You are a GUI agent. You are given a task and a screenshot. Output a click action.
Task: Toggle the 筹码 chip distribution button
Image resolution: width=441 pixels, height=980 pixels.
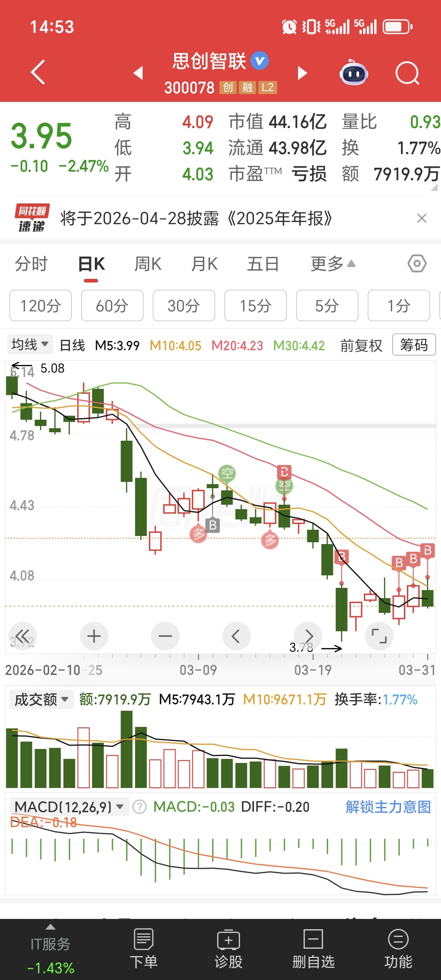(x=414, y=345)
